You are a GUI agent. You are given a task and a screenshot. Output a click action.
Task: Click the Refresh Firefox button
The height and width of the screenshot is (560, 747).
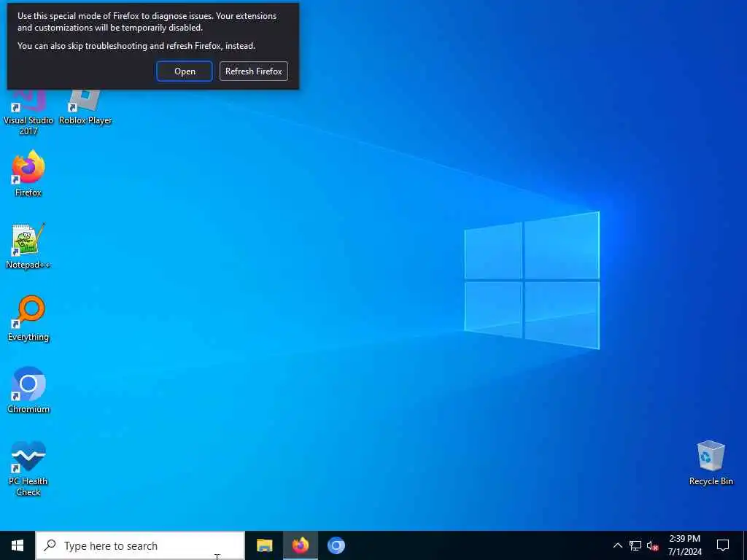(x=253, y=71)
